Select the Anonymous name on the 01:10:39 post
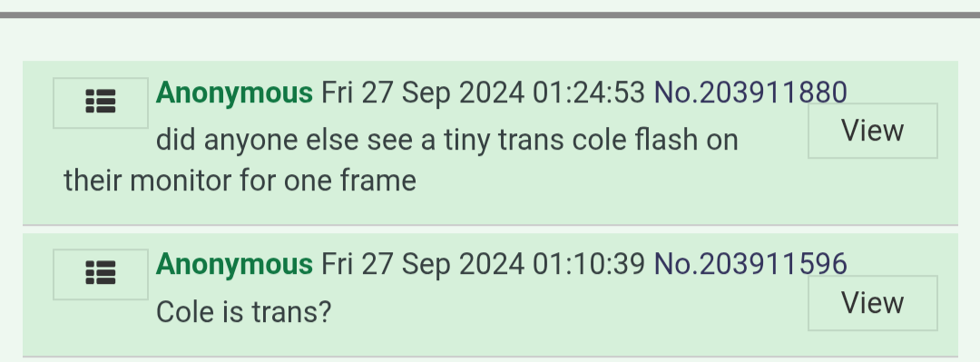 234,264
